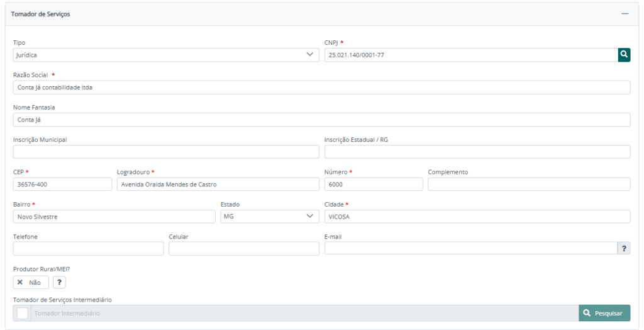Click the CNPJ number field
Screen dimensions: 644x330
pos(470,55)
